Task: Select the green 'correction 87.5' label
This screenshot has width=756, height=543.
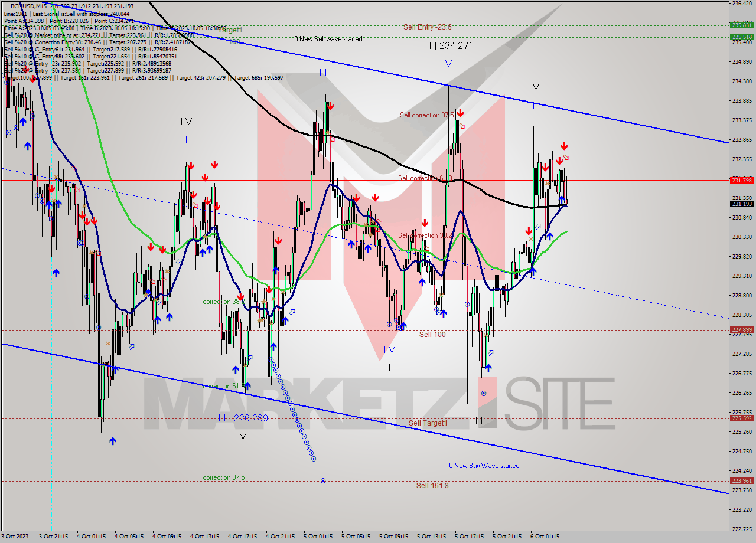Action: (x=224, y=477)
